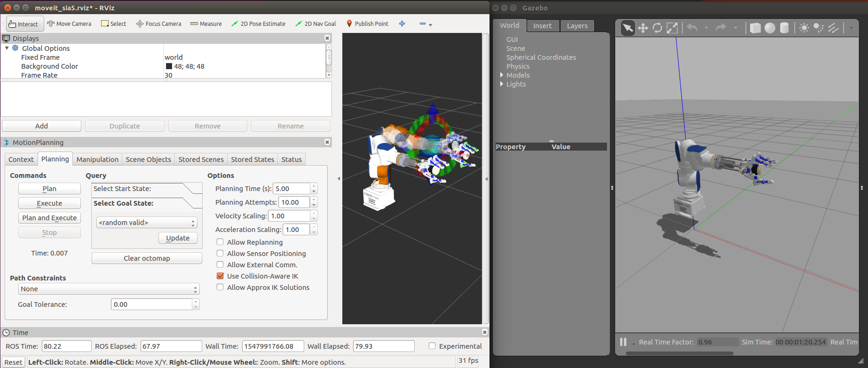Switch to Gazebo Layers tab
This screenshot has height=368, width=868.
pos(577,26)
